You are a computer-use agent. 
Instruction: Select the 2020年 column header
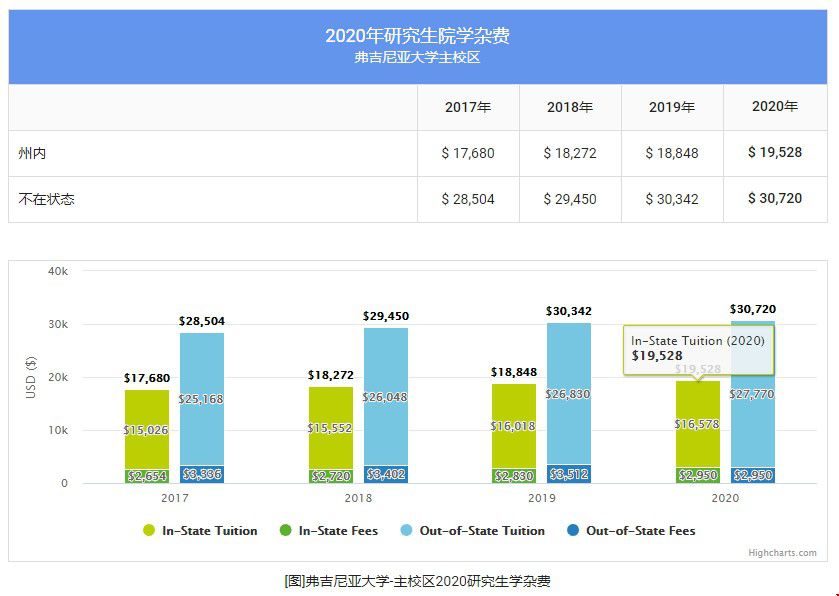(775, 107)
